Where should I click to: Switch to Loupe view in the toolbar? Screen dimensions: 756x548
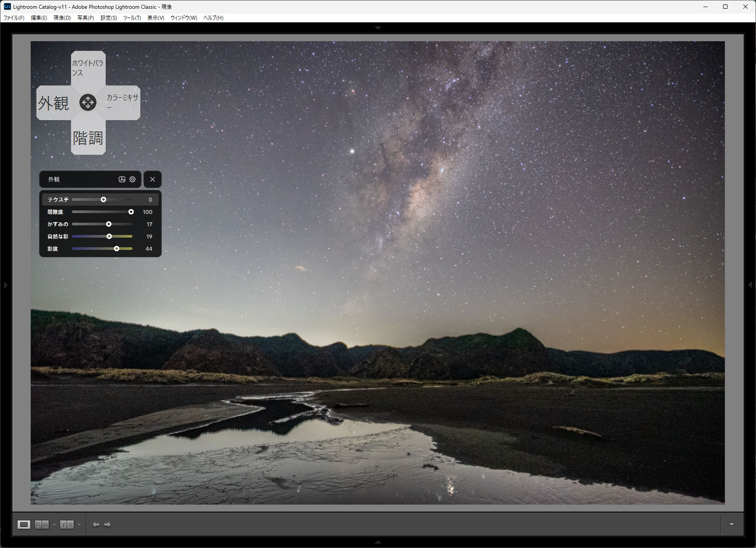click(24, 524)
